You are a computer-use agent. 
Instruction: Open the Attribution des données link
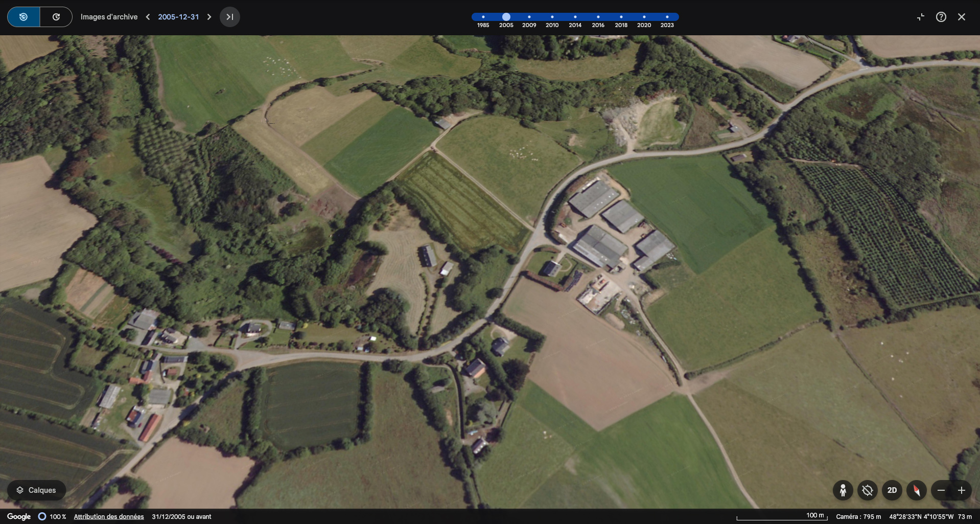pos(109,517)
